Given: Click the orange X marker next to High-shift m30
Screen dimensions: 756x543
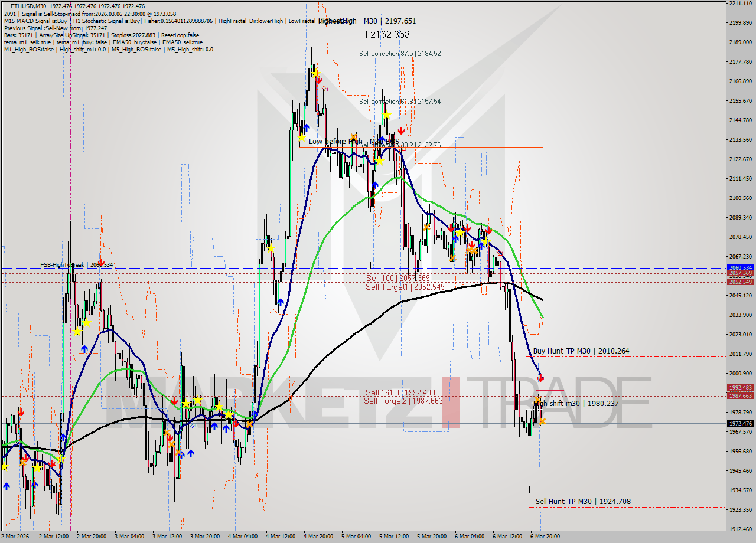Looking at the screenshot, I should coord(538,400).
